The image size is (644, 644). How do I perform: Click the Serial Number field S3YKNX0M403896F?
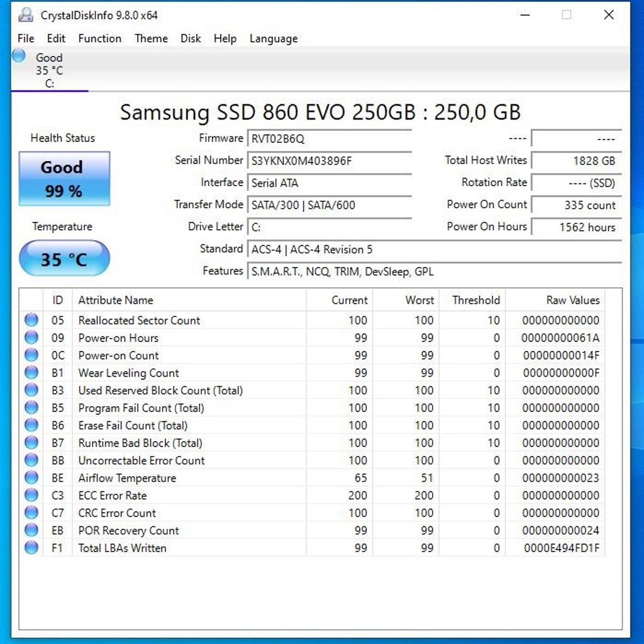click(330, 160)
